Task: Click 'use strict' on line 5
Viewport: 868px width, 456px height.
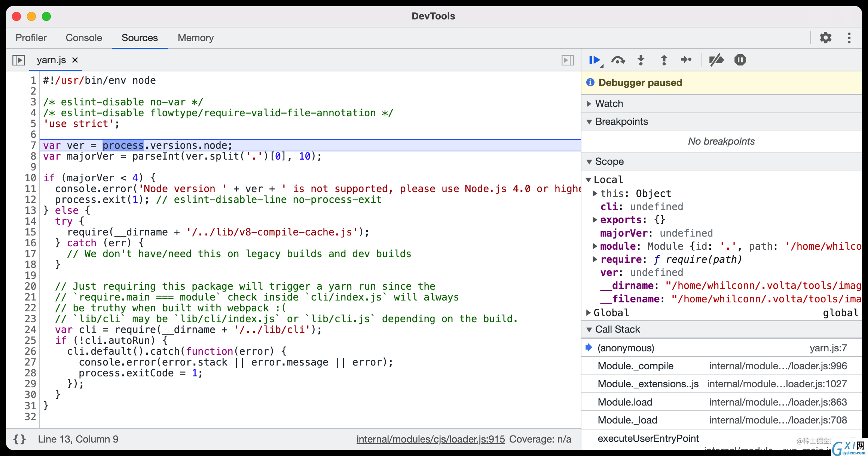Action: point(79,124)
